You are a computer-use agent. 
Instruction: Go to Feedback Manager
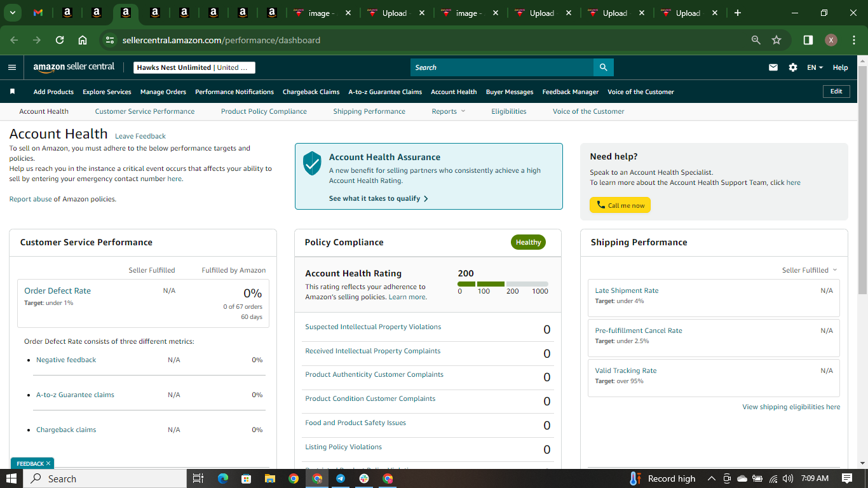(571, 91)
